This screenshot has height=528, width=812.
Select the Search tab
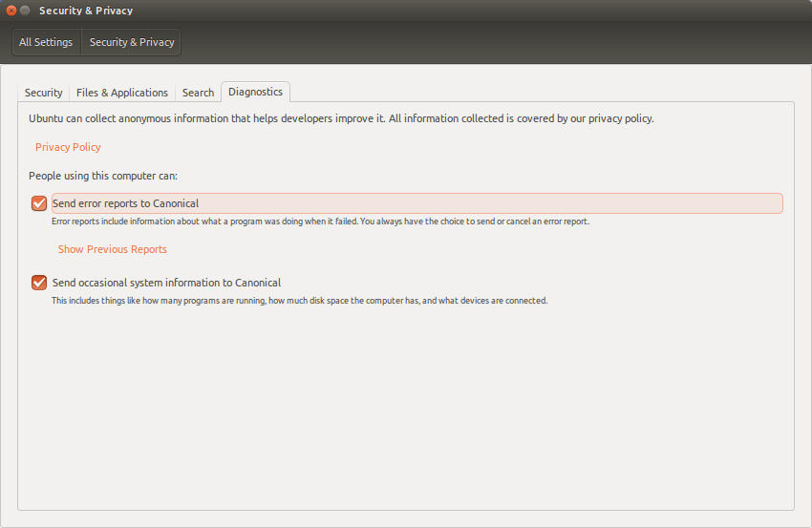click(x=198, y=93)
